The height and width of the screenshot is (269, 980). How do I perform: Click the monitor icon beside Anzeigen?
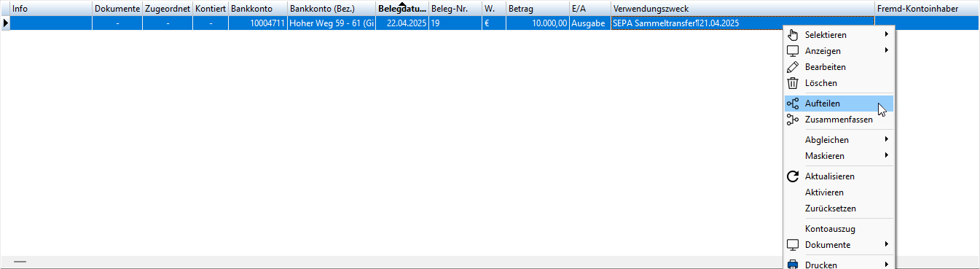[793, 51]
